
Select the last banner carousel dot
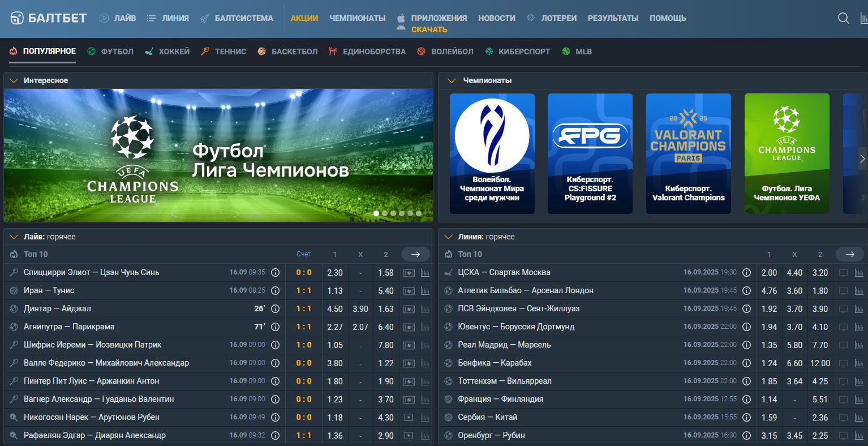click(419, 213)
